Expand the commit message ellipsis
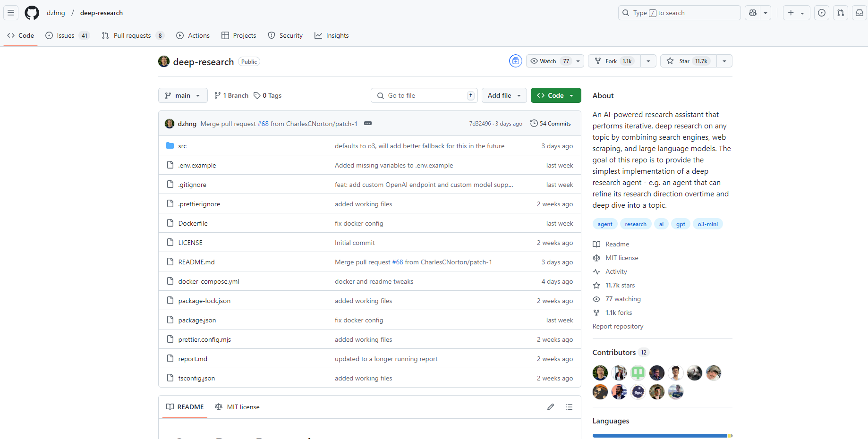The width and height of the screenshot is (868, 439). click(x=368, y=123)
